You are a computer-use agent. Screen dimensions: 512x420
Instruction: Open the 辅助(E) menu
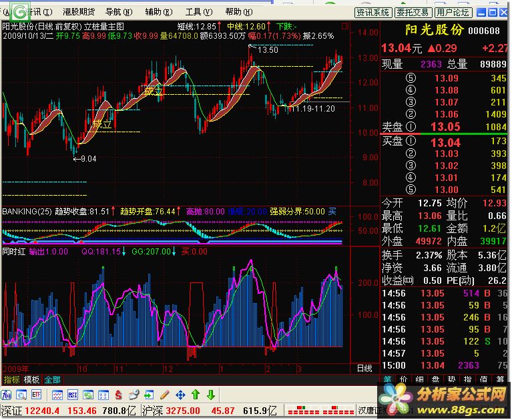tap(159, 12)
